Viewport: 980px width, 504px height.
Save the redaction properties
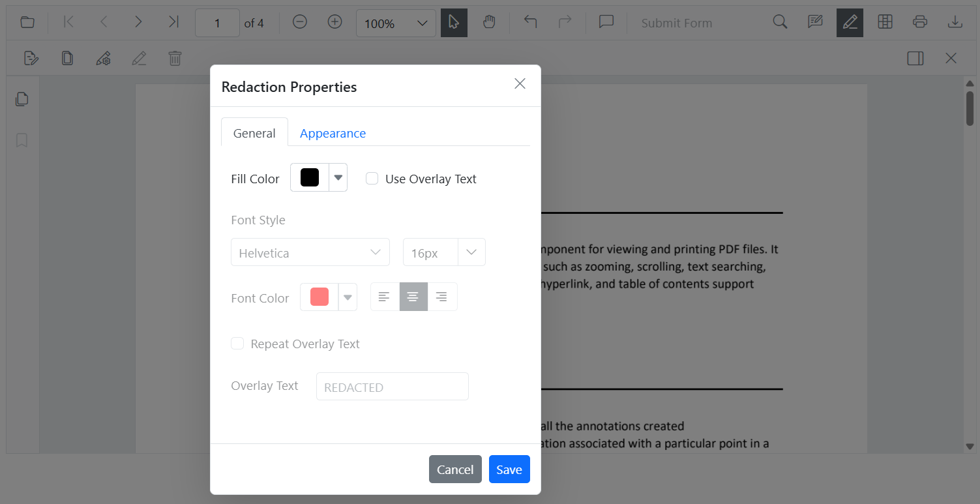pos(509,469)
